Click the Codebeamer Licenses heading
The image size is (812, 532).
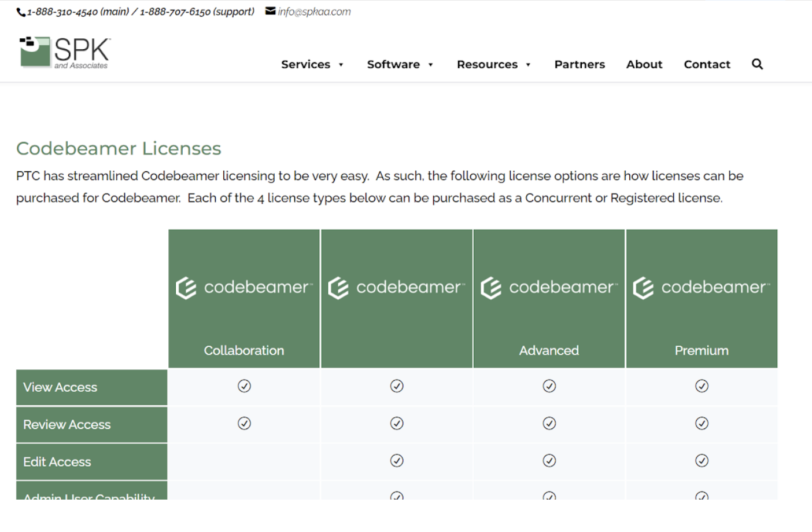pos(119,149)
